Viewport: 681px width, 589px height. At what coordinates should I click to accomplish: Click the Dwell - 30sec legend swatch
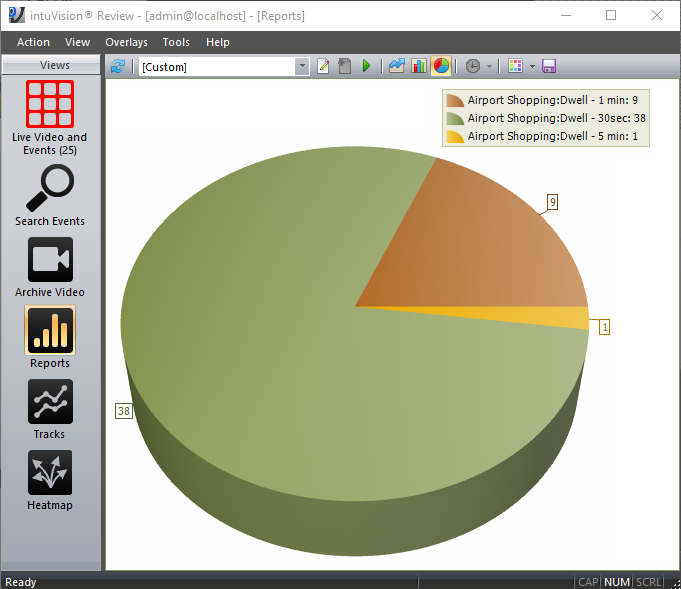(455, 119)
